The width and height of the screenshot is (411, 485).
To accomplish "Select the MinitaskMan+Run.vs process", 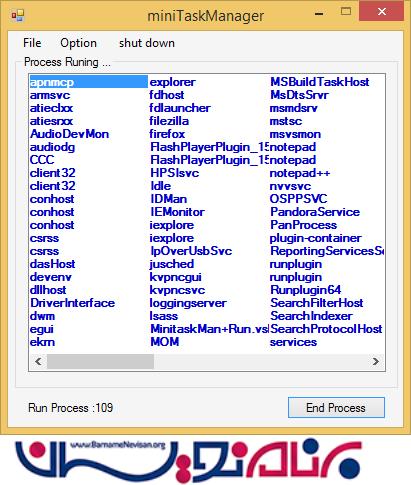I will (x=209, y=329).
